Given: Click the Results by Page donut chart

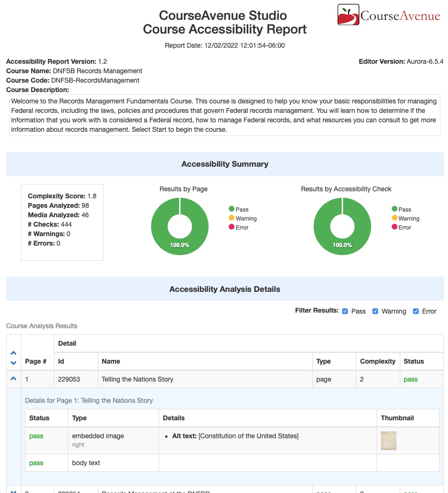Looking at the screenshot, I should 180,226.
